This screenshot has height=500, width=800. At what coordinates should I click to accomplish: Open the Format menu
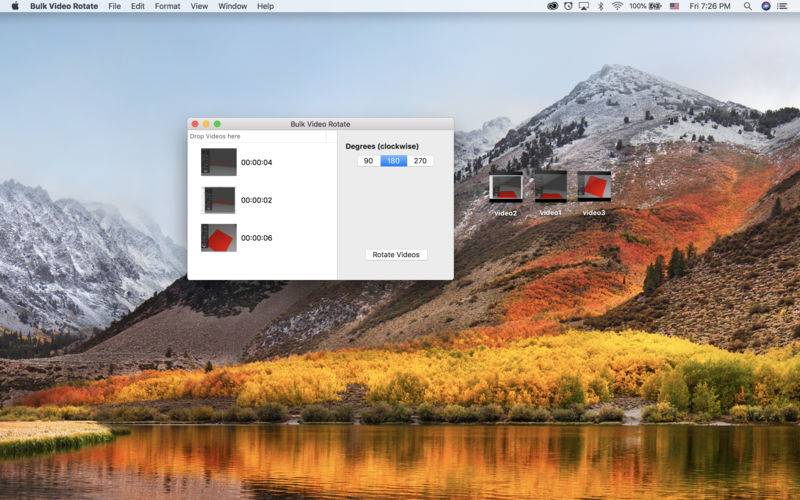(x=167, y=6)
